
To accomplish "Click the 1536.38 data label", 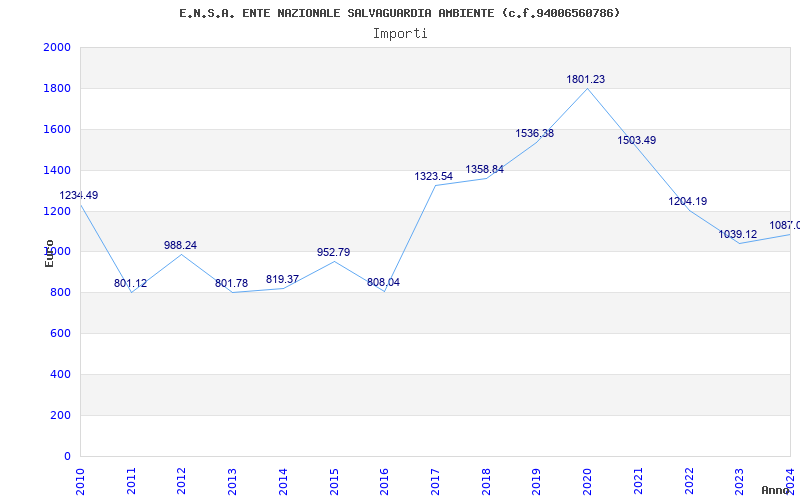I will [x=534, y=134].
